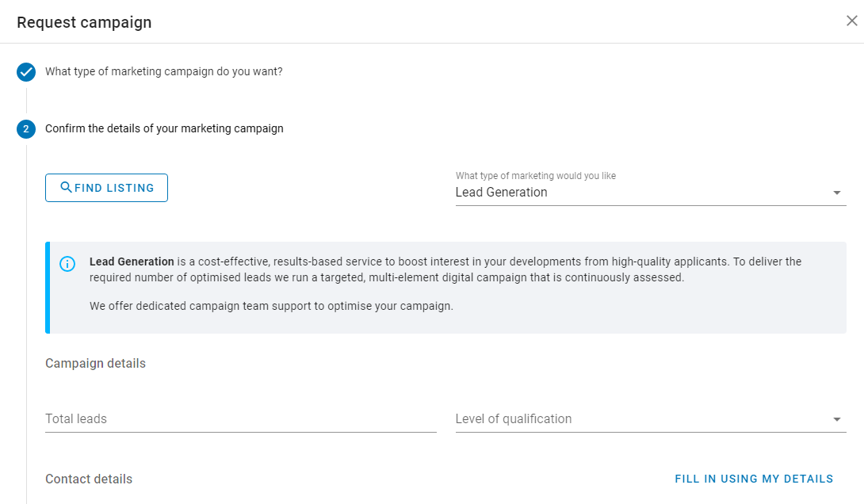Click the arrow beside Lead Generation
Image resolution: width=864 pixels, height=504 pixels.
click(x=836, y=193)
